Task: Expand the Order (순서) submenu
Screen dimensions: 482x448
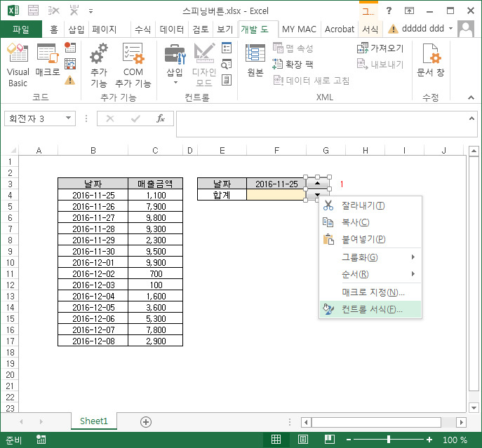Action: [370, 274]
